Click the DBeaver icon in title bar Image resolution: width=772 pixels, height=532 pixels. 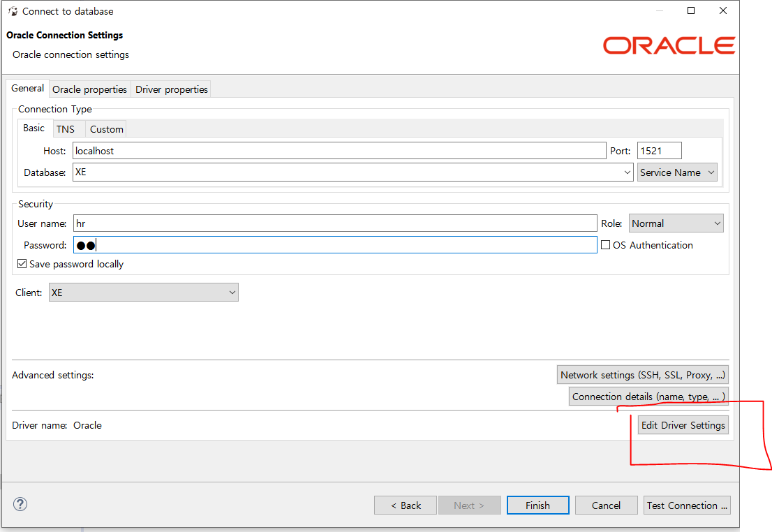13,11
